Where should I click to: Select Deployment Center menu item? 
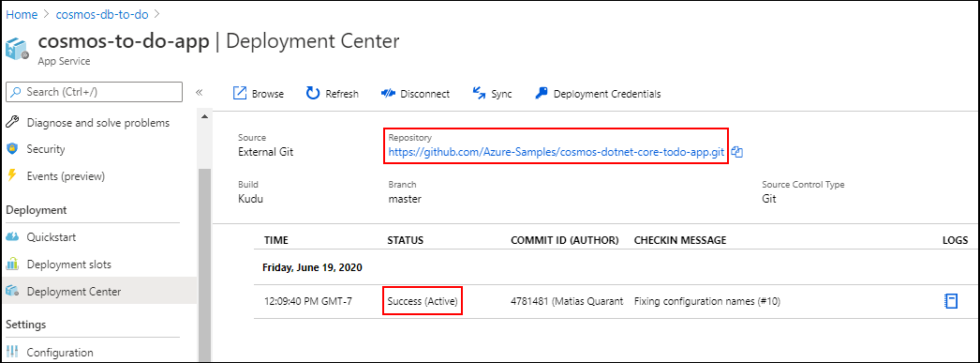point(98,291)
